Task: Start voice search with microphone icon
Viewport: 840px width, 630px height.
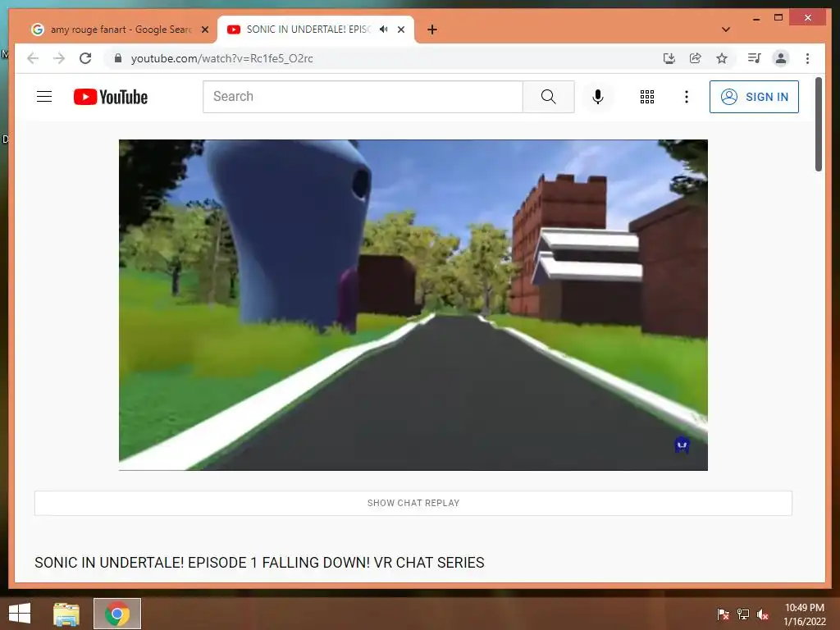Action: point(598,97)
